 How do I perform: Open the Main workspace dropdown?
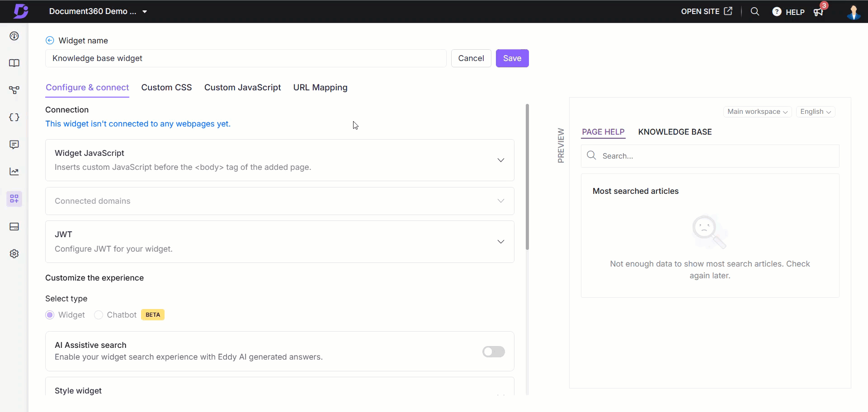point(757,112)
